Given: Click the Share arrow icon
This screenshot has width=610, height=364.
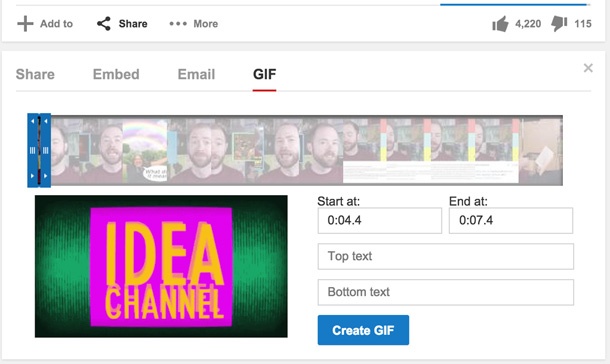Looking at the screenshot, I should (104, 24).
